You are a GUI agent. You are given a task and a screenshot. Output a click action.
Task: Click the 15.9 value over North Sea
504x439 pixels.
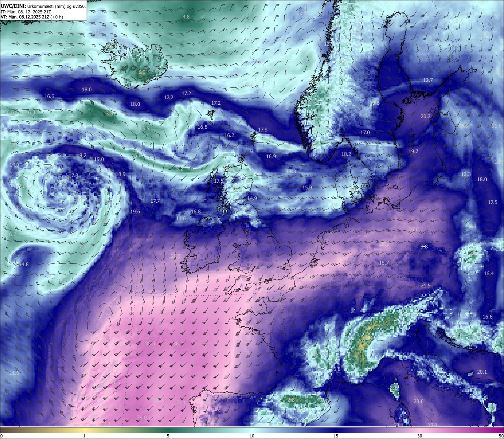(x=307, y=188)
